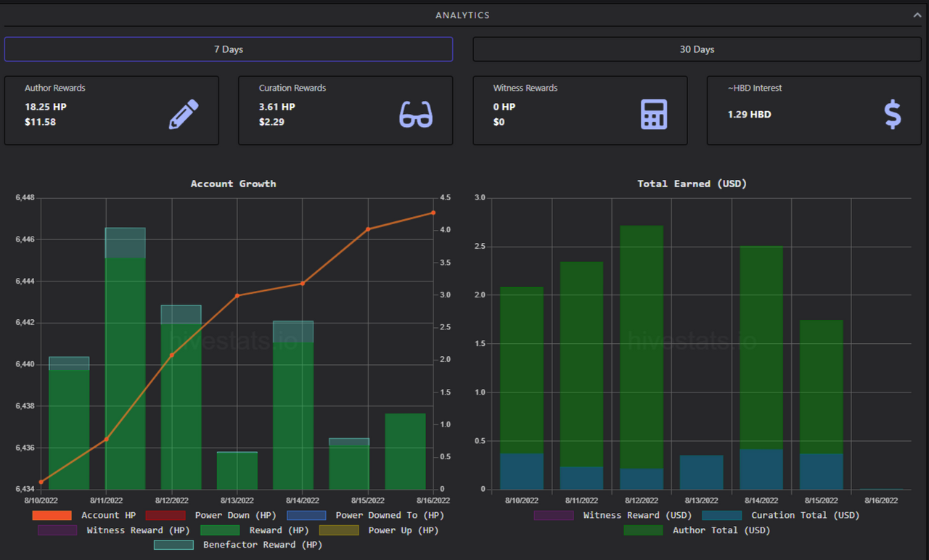Screen dimensions: 929x560
Task: Toggle the Power Downed To (HP) legend swatch
Action: [306, 515]
